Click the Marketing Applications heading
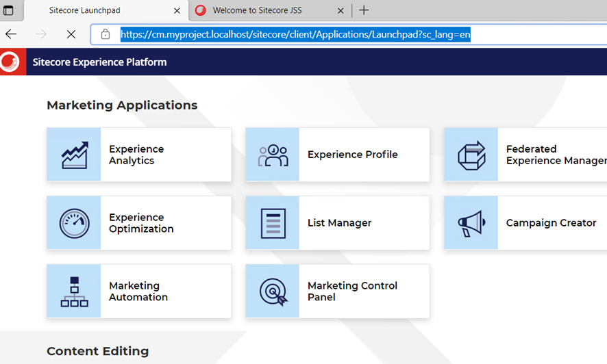The image size is (607, 364). click(x=122, y=105)
